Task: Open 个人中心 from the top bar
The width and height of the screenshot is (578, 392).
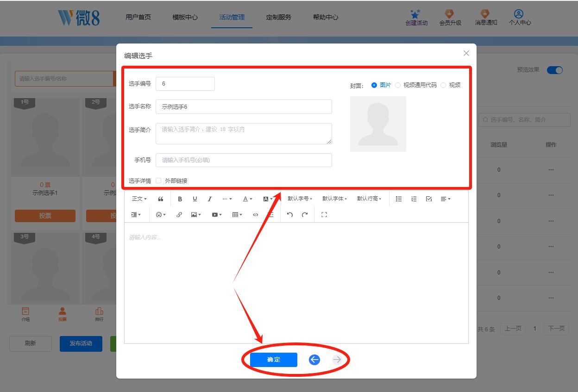Action: 520,18
